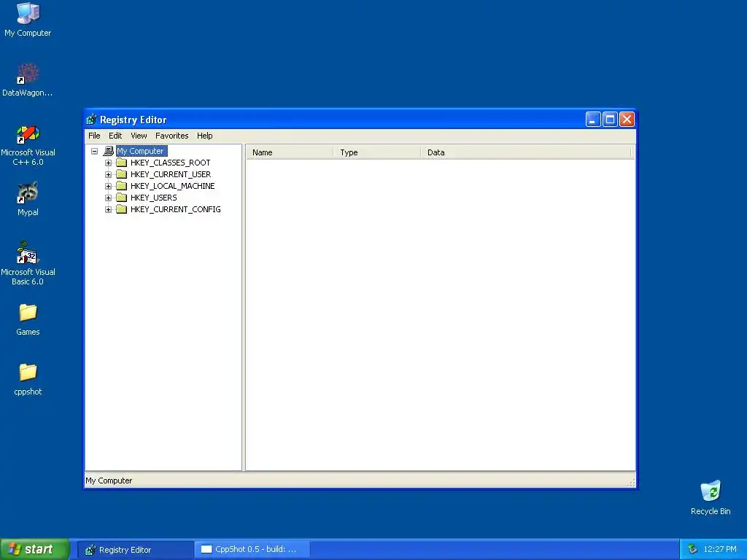Open the My Computer desktop icon
This screenshot has width=747, height=560.
28,13
